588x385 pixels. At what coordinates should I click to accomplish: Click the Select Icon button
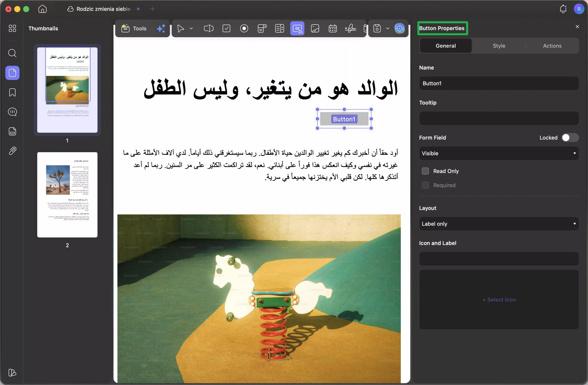[x=499, y=300]
